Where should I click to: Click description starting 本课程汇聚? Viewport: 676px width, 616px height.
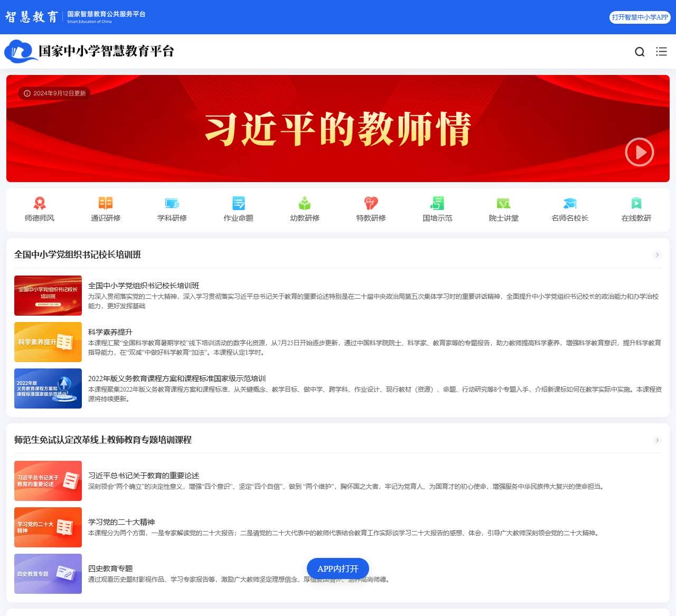click(x=374, y=348)
